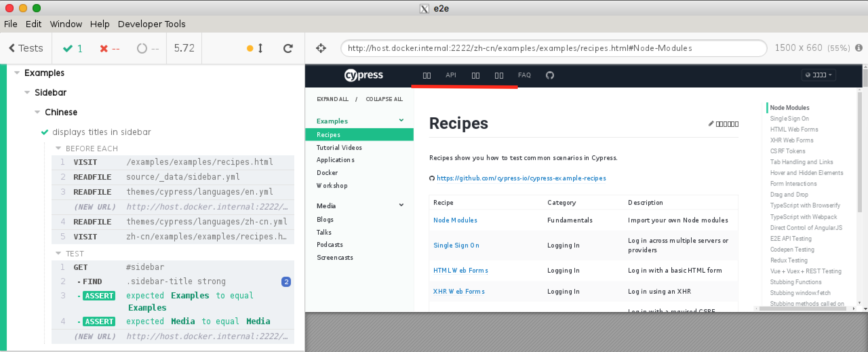Open the cypress-example-recipes GitHub link
868x352 pixels.
pos(521,178)
